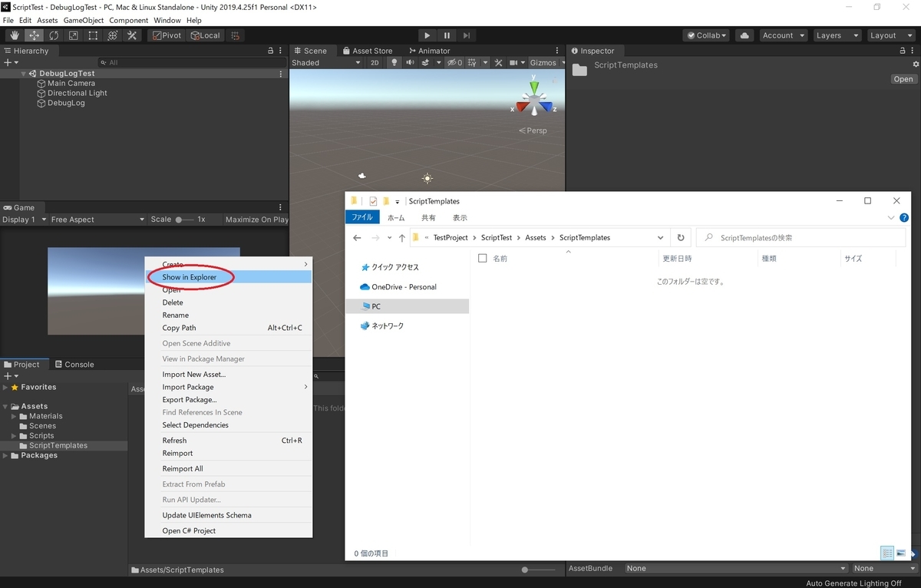Viewport: 921px width, 588px height.
Task: Open the Shaded draw mode dropdown
Action: pos(326,63)
